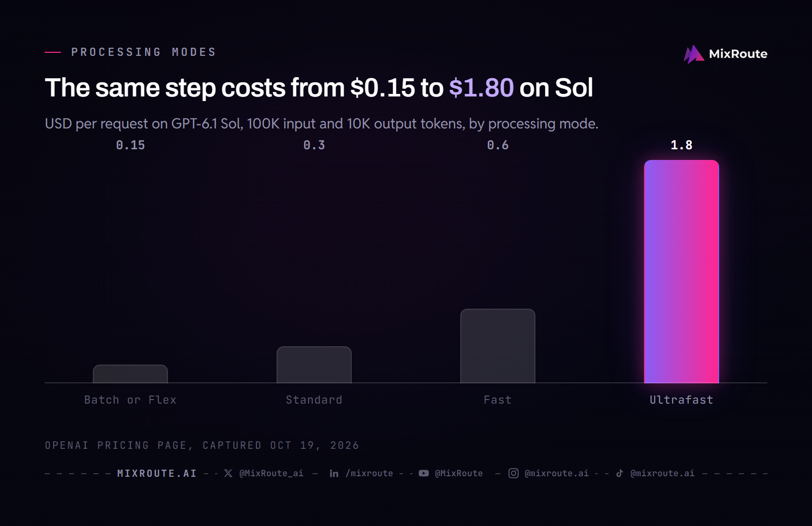Screen dimensions: 812x526
Task: Click the highlighted $1.80 in the title
Action: click(481, 87)
